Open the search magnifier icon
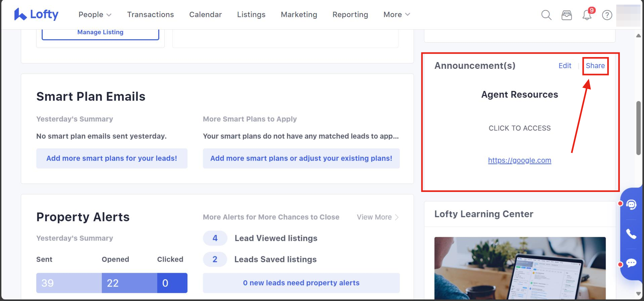Image resolution: width=644 pixels, height=301 pixels. click(546, 15)
